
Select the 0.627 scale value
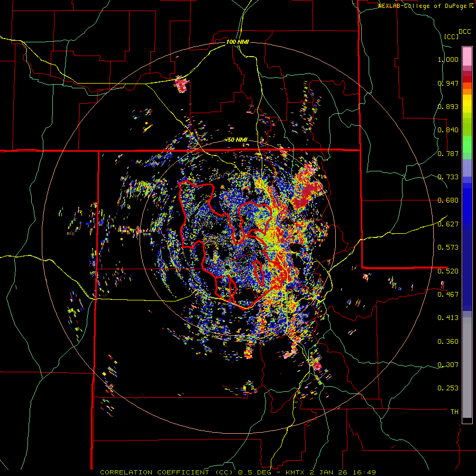click(x=448, y=224)
